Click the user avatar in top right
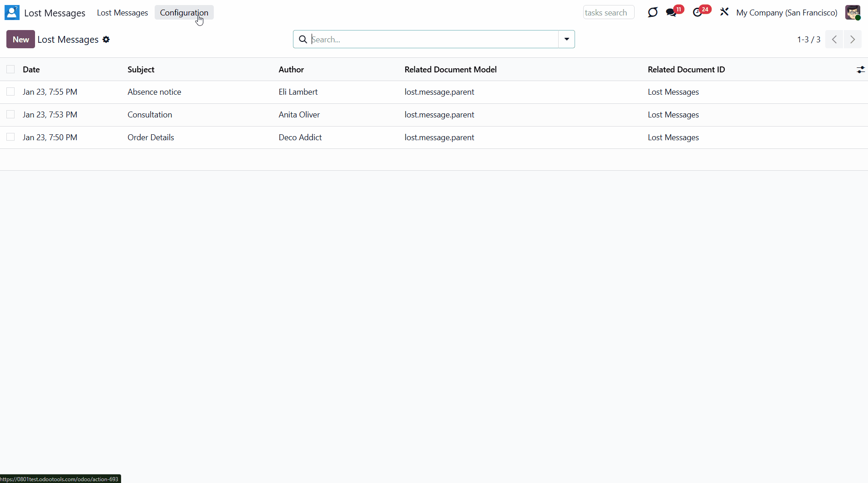This screenshot has height=483, width=868. (x=853, y=13)
